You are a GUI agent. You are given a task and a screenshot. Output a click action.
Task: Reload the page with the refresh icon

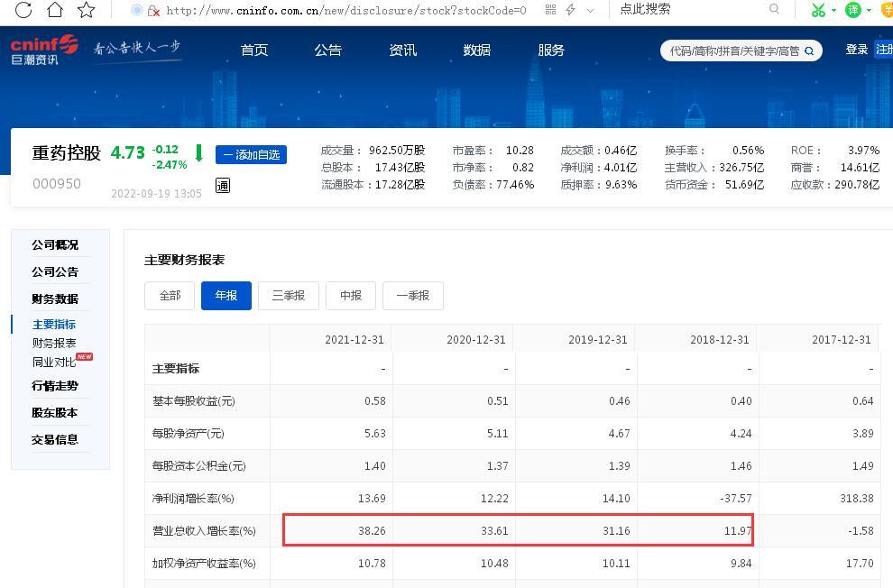pos(23,10)
